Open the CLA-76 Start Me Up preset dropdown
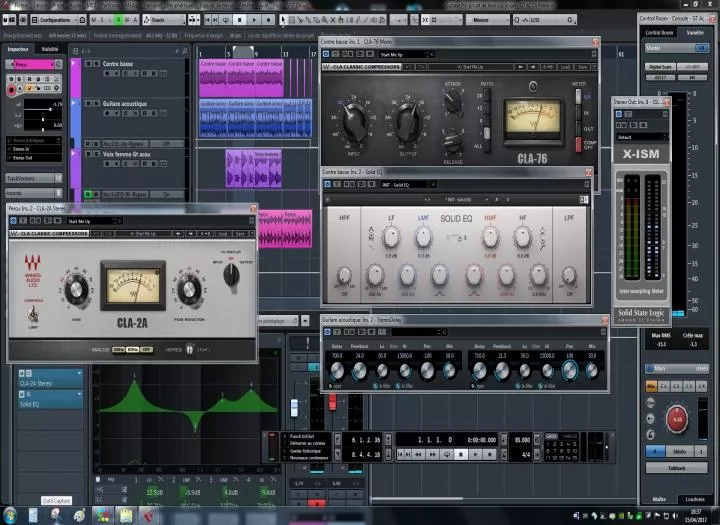Image resolution: width=720 pixels, height=525 pixels. click(407, 54)
